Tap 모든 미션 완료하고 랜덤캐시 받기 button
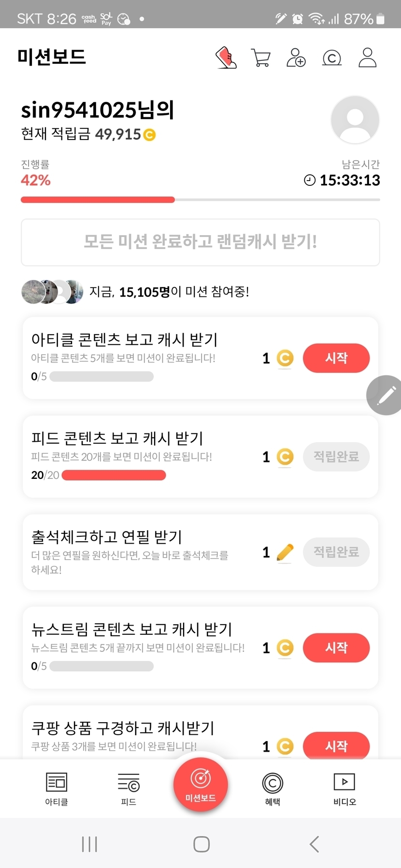 pos(200,242)
